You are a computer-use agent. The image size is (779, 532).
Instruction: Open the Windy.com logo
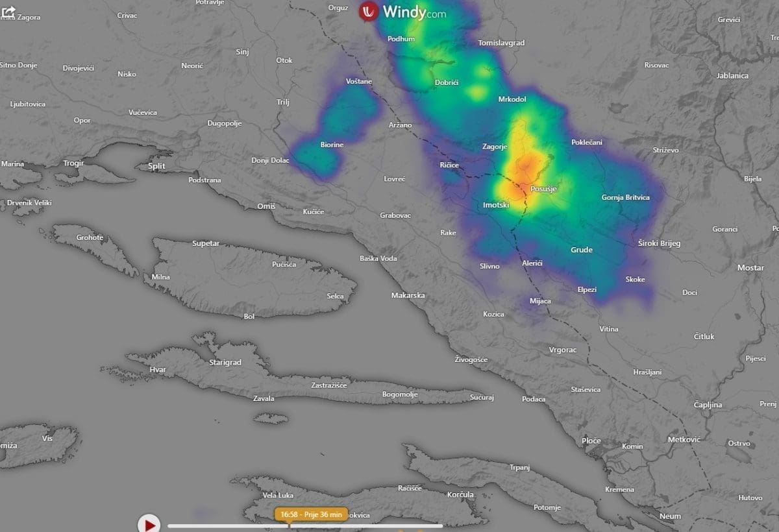(367, 11)
